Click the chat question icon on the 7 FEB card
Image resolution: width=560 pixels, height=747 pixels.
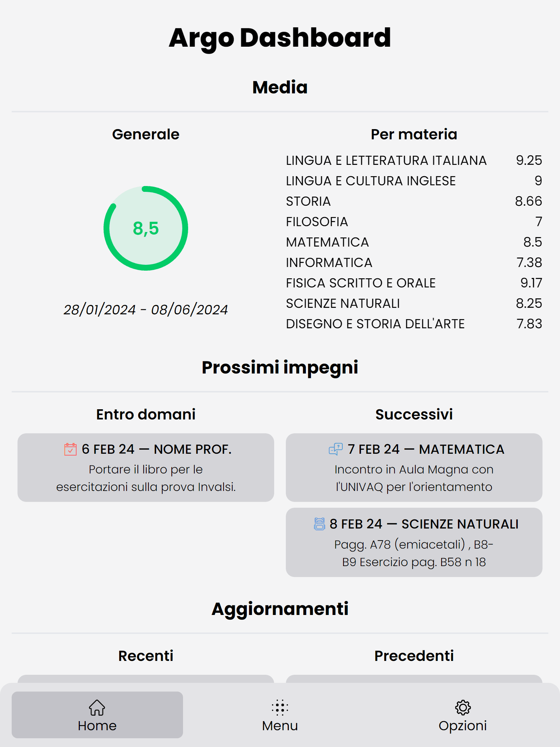click(336, 449)
